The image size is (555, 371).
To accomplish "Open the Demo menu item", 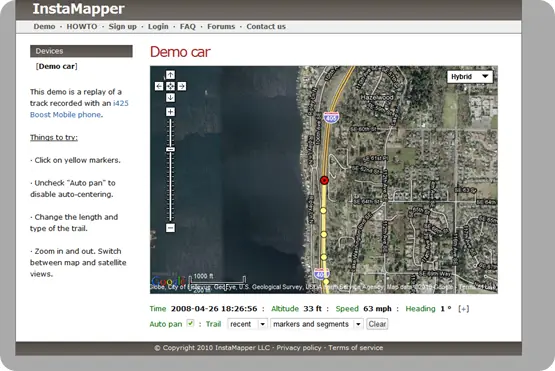I will pos(44,27).
